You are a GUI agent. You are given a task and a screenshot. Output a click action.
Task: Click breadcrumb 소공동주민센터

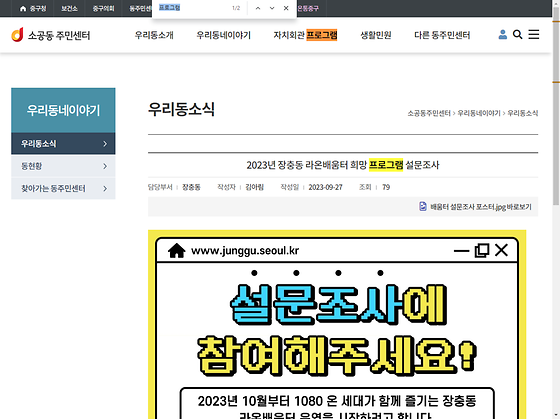pyautogui.click(x=429, y=113)
